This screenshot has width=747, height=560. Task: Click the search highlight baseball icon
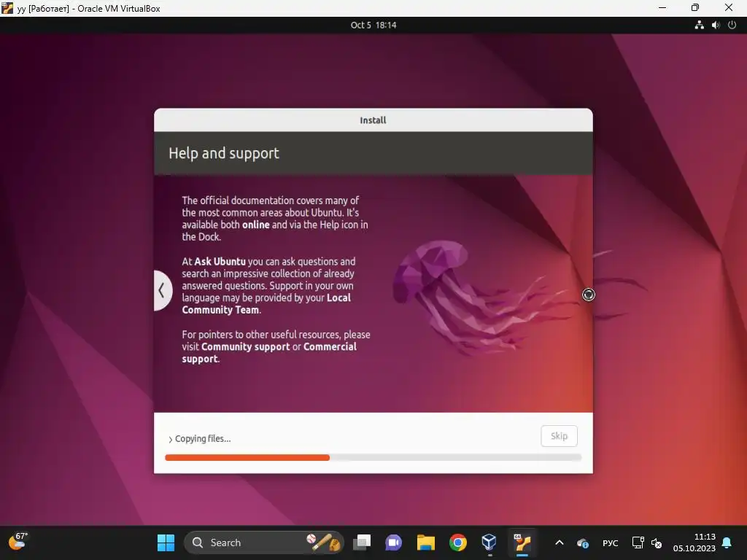click(324, 542)
